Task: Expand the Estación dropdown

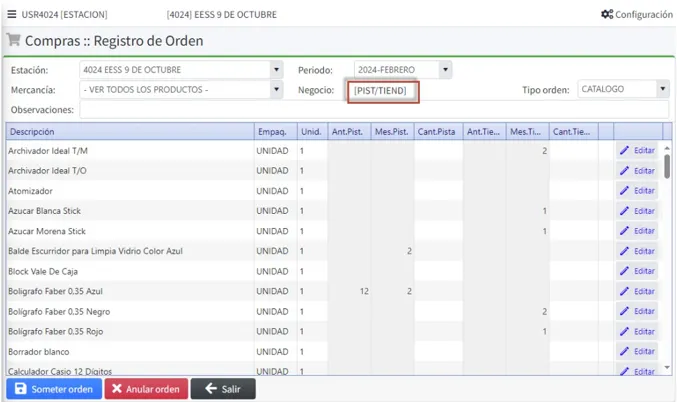Action: (276, 69)
